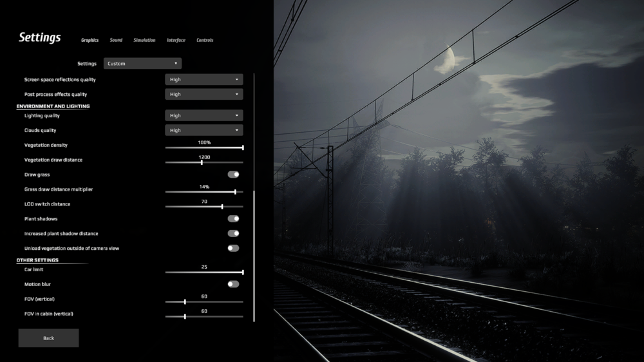The width and height of the screenshot is (644, 362).
Task: Click the Vegetation density label
Action: point(46,145)
